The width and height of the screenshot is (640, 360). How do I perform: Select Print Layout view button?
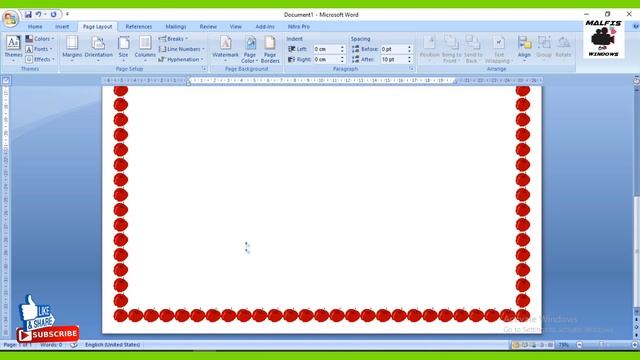[516, 345]
